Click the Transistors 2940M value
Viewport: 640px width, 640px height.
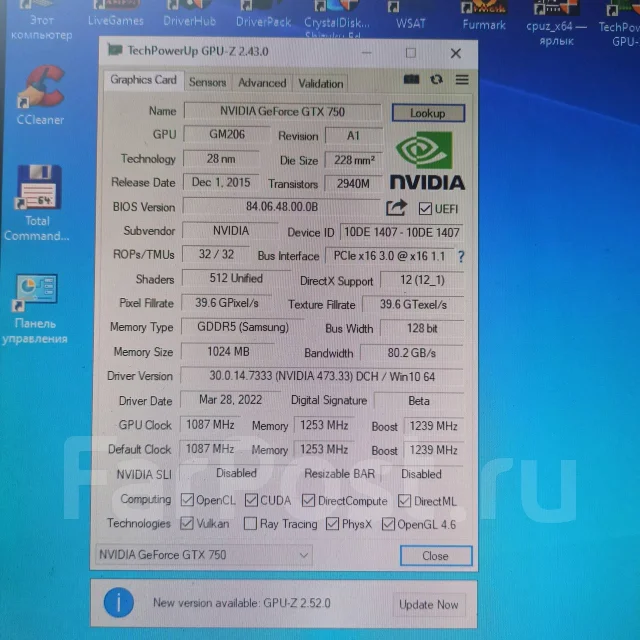click(353, 184)
